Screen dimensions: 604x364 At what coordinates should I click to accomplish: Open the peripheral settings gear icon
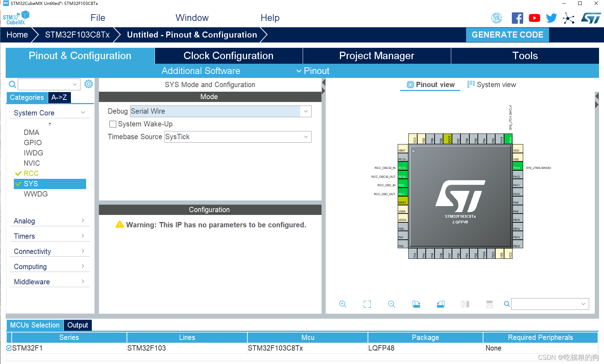click(x=89, y=84)
